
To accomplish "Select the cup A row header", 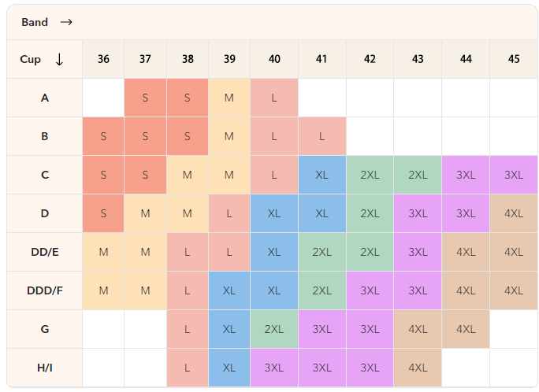I will [45, 98].
